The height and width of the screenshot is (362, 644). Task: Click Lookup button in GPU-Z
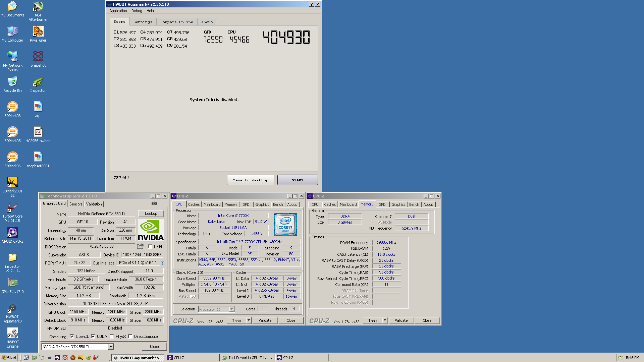coord(151,214)
